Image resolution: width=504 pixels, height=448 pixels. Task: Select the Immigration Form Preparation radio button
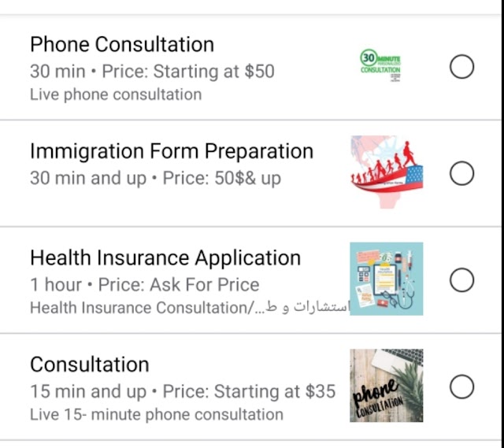click(462, 173)
